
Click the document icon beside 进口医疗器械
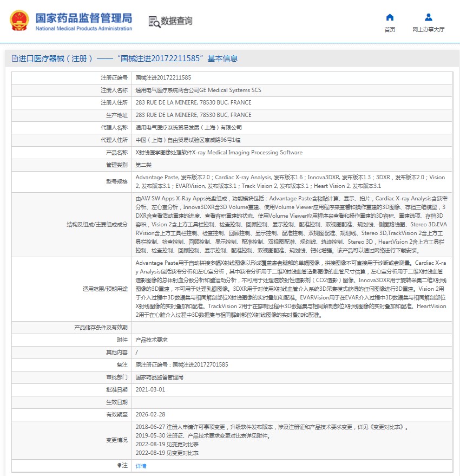tap(15, 58)
